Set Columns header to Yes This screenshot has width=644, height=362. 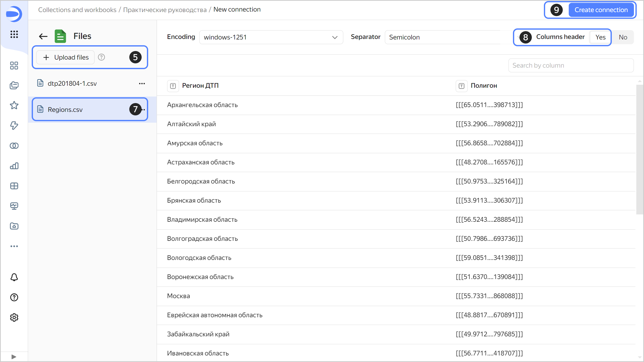click(600, 37)
